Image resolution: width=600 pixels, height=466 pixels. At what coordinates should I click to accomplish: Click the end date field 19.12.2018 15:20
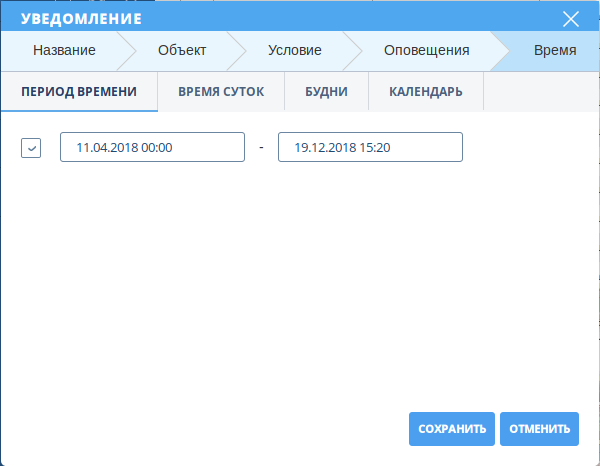pyautogui.click(x=370, y=147)
